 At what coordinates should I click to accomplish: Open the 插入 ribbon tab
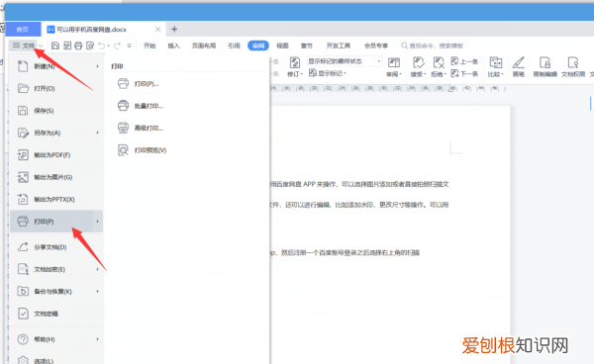(173, 45)
